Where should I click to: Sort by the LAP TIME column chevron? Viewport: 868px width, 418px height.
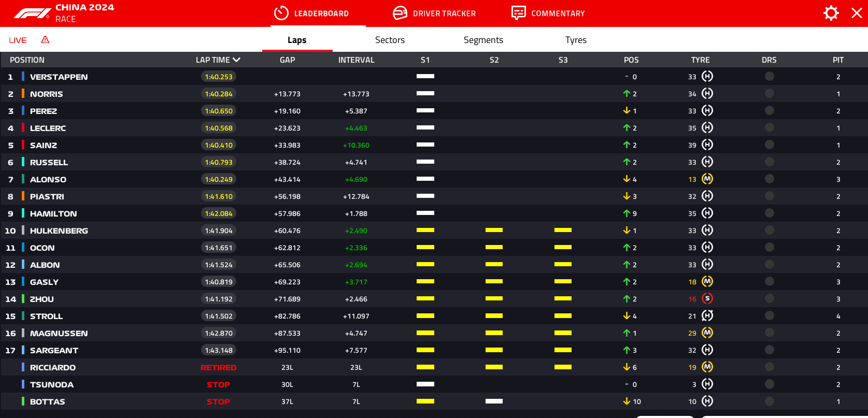click(237, 60)
